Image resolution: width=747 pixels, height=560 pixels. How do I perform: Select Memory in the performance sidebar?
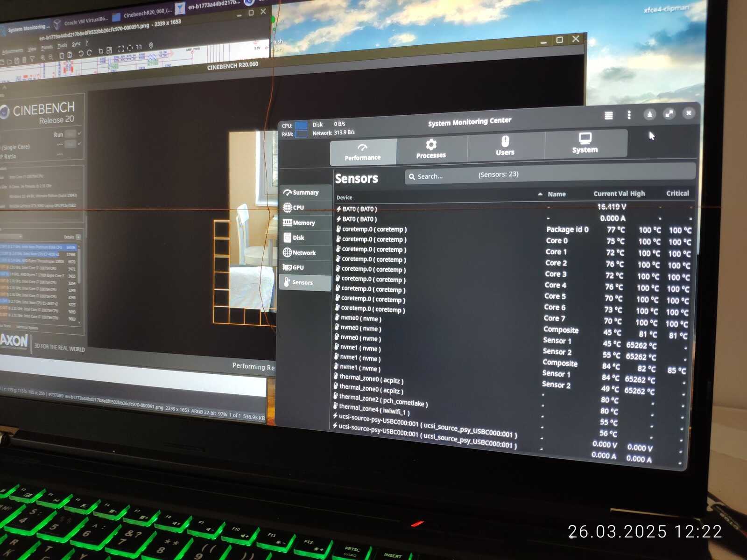click(305, 223)
